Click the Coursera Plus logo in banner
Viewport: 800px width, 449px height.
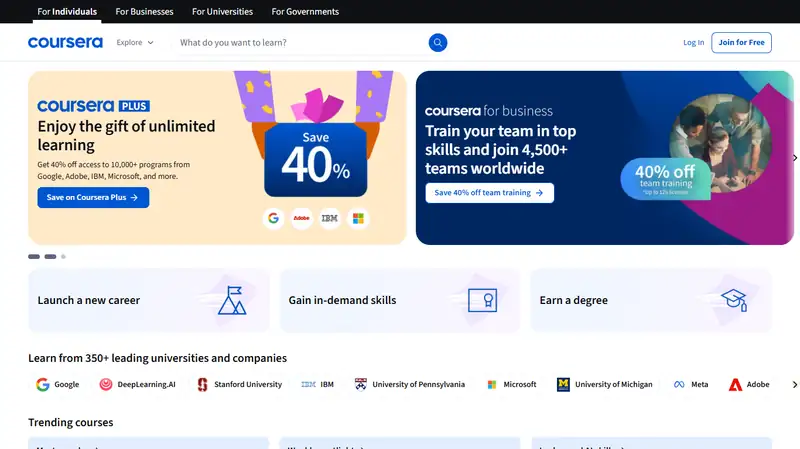point(93,106)
